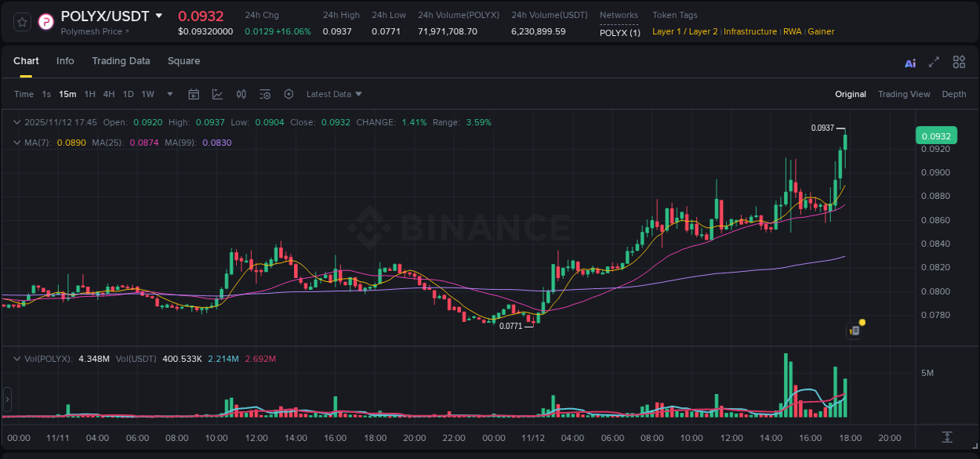
Task: Expand the extra time interval dropdown
Action: point(169,94)
